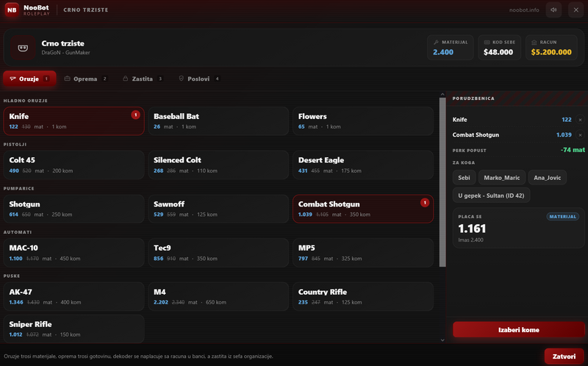Viewport: 588px width, 366px height.
Task: Click the perk discount -74 mat
Action: tap(573, 150)
